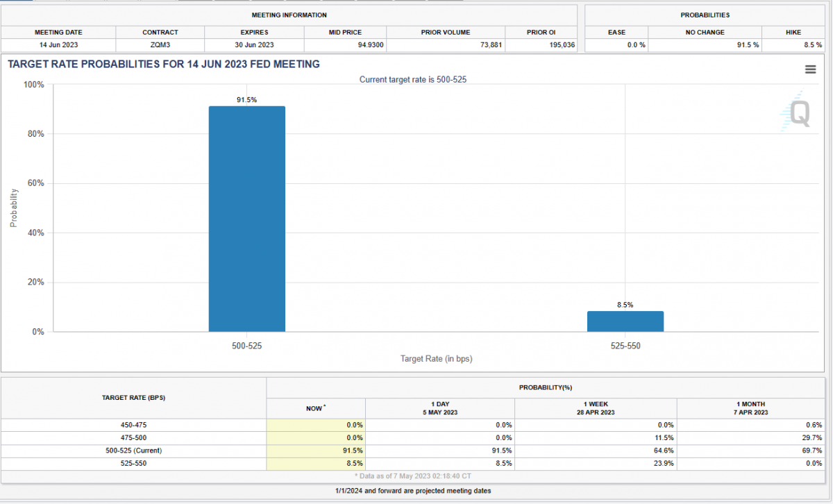Click the Target Rate (in bps) axis title
The height and width of the screenshot is (504, 833).
click(x=436, y=359)
